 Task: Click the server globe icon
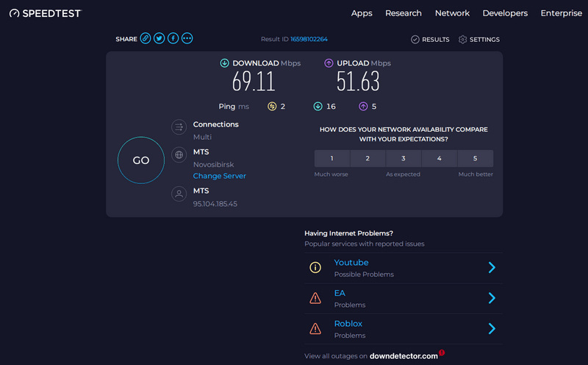pyautogui.click(x=178, y=155)
